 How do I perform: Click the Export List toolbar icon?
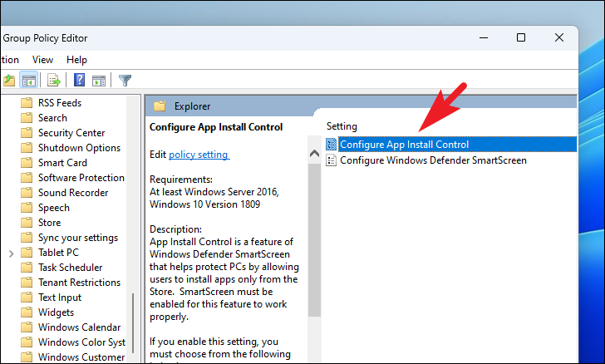53,81
